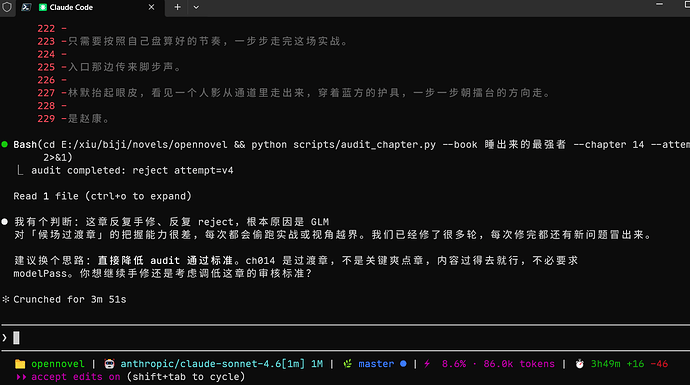Image resolution: width=690 pixels, height=385 pixels.
Task: Click the git branch leaf icon
Action: (x=348, y=364)
